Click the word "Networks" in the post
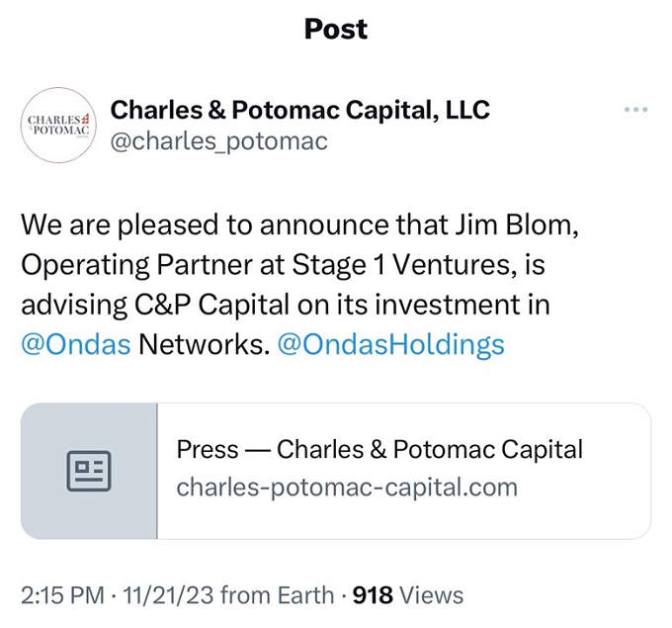This screenshot has height=628, width=672. [204, 344]
